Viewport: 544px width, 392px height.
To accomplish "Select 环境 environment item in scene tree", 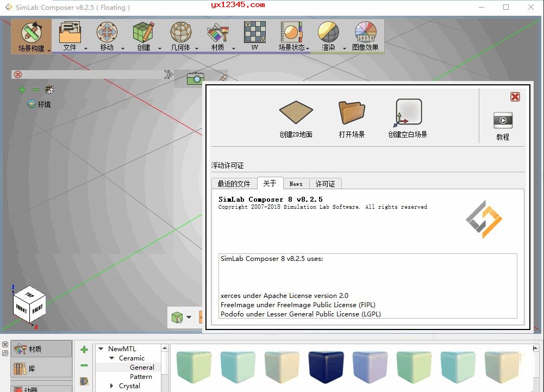I will pyautogui.click(x=39, y=104).
